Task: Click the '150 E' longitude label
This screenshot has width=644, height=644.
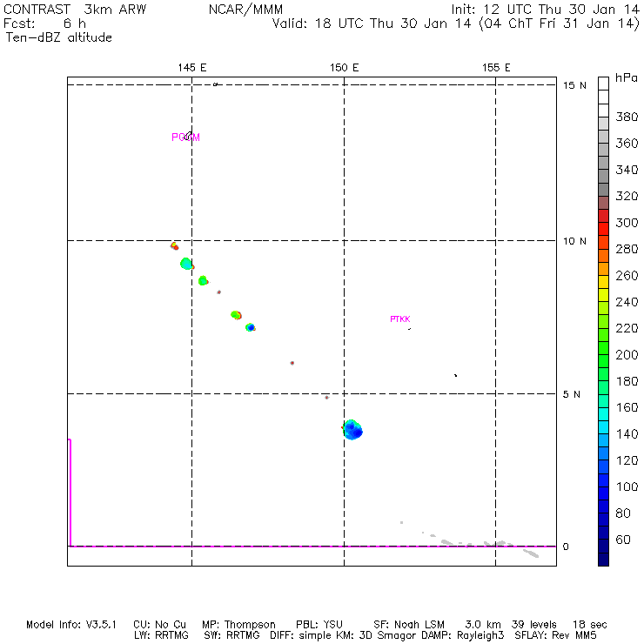Action: pyautogui.click(x=344, y=67)
